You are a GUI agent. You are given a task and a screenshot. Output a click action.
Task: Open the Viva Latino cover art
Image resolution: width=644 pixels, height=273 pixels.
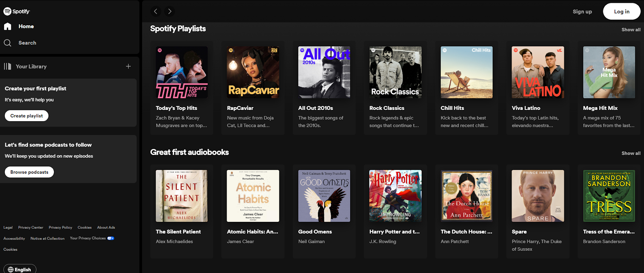pyautogui.click(x=538, y=72)
